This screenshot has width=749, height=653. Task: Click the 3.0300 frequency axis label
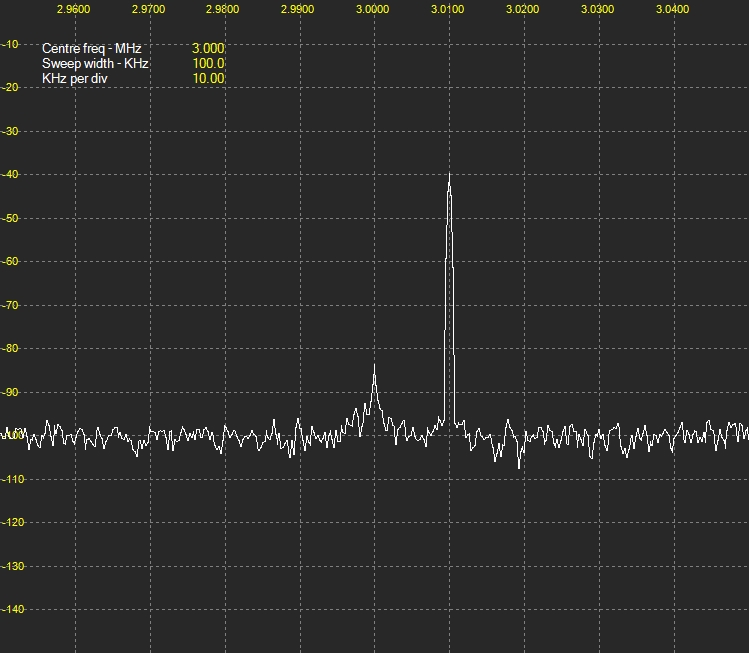click(598, 9)
